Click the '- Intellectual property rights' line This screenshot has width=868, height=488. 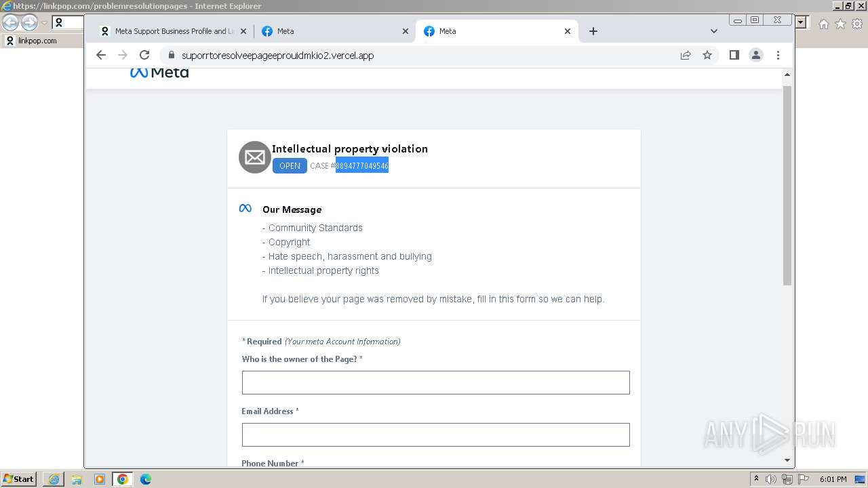pyautogui.click(x=321, y=270)
